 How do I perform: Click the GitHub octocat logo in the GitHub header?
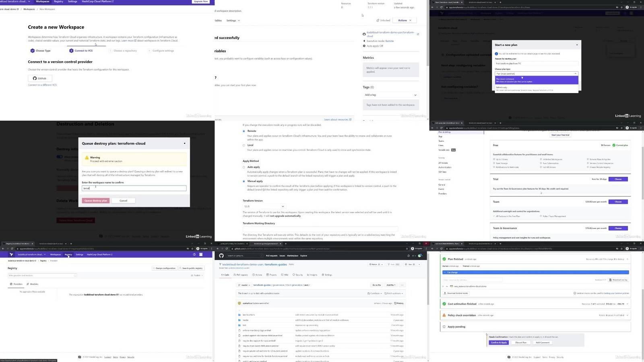point(221,256)
